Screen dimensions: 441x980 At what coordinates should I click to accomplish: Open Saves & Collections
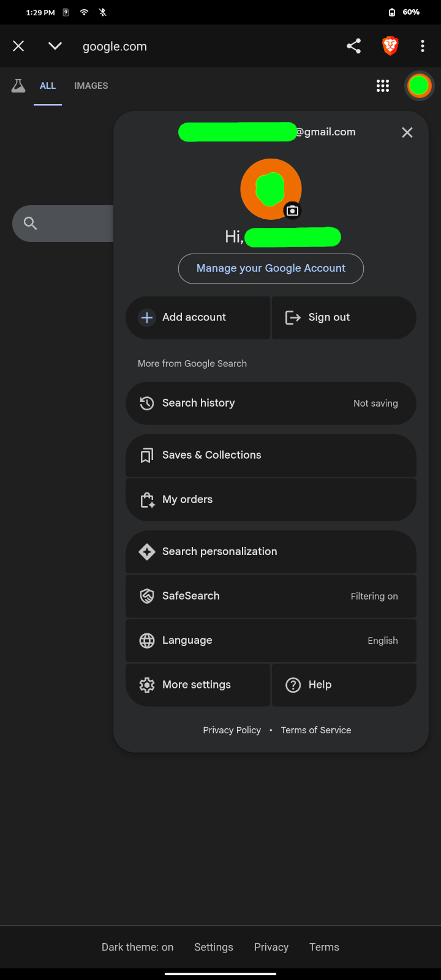pos(271,455)
